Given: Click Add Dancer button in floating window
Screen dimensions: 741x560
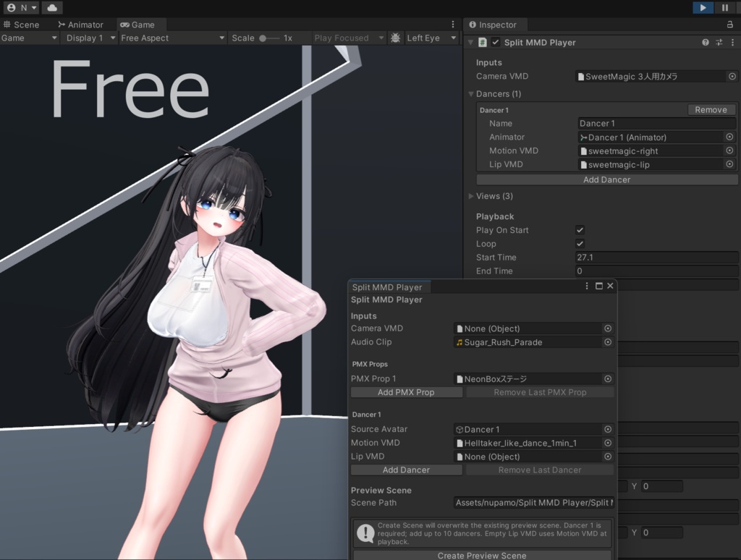Looking at the screenshot, I should tap(407, 470).
